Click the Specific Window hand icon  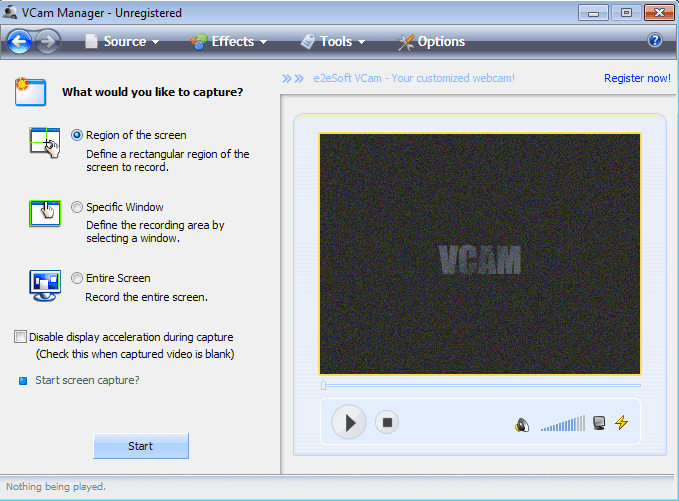[x=45, y=213]
